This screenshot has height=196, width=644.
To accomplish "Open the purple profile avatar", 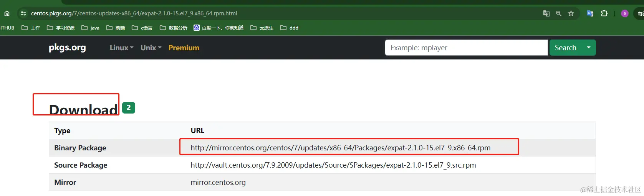I will pyautogui.click(x=625, y=13).
